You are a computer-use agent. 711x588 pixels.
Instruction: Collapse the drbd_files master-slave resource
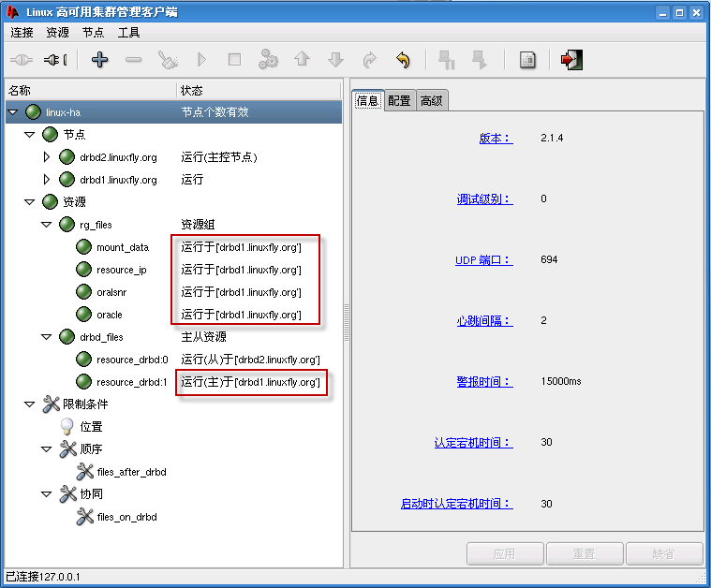click(x=47, y=337)
